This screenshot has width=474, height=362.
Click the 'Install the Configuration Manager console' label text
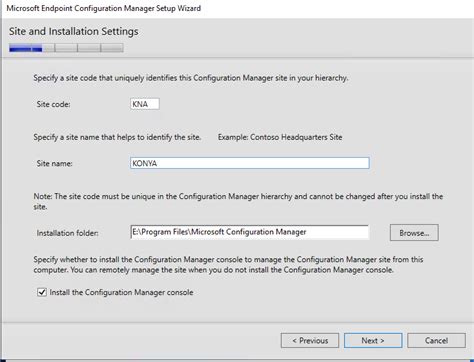point(121,292)
